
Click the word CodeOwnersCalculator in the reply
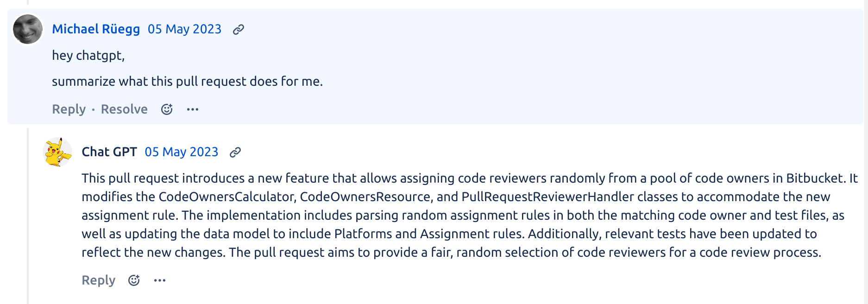tap(227, 197)
